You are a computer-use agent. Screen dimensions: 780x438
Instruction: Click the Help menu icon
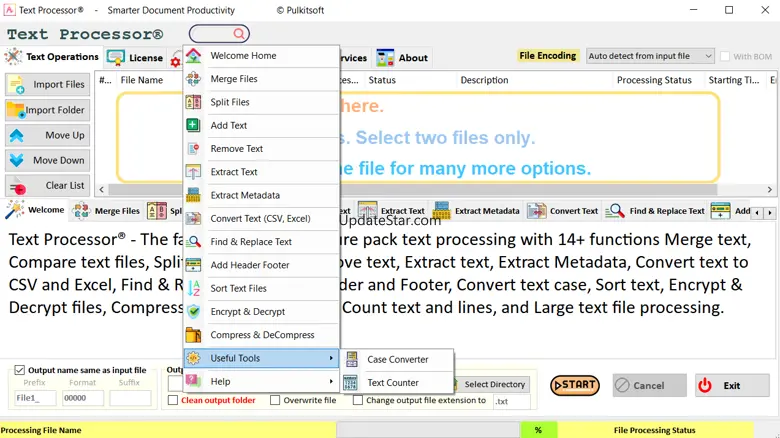[194, 381]
